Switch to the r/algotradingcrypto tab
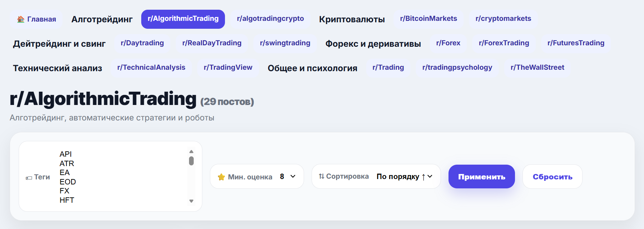 pyautogui.click(x=270, y=19)
